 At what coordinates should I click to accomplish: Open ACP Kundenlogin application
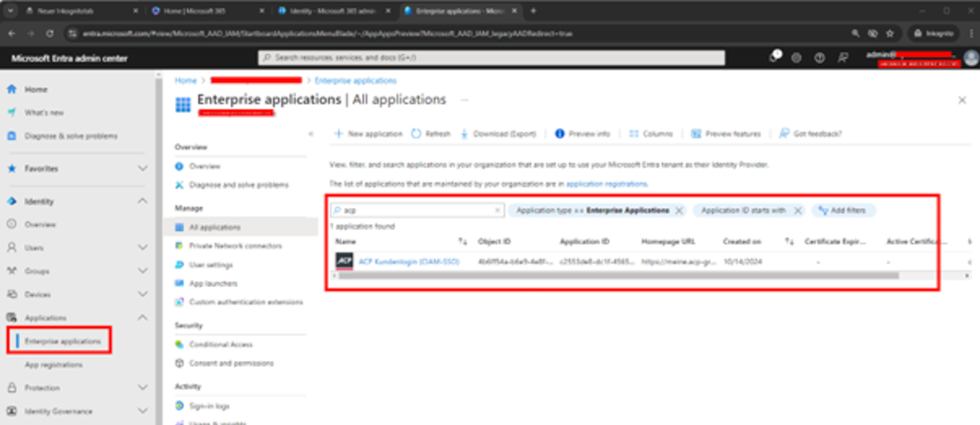(409, 261)
